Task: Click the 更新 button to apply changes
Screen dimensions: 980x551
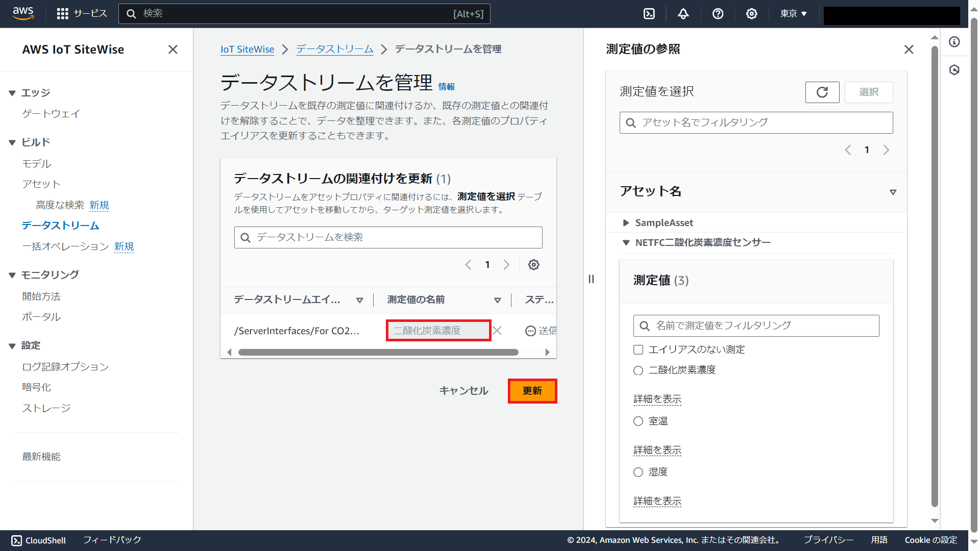Action: pos(532,391)
